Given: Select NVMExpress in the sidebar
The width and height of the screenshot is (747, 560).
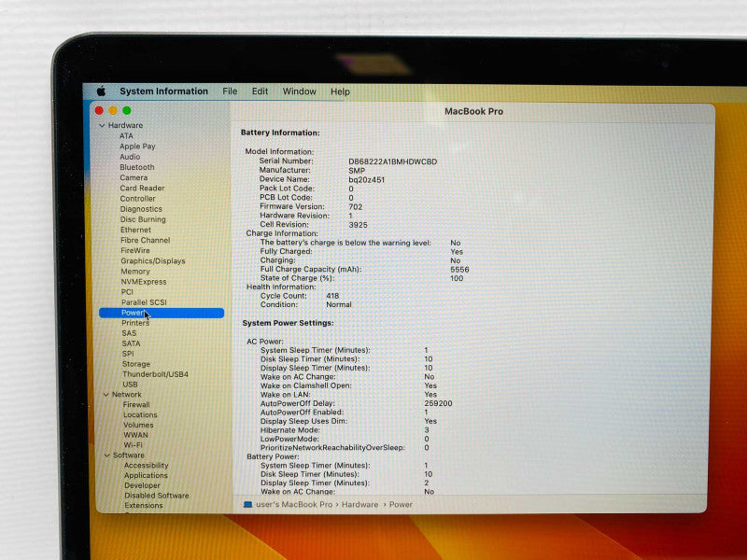Looking at the screenshot, I should pos(144,282).
